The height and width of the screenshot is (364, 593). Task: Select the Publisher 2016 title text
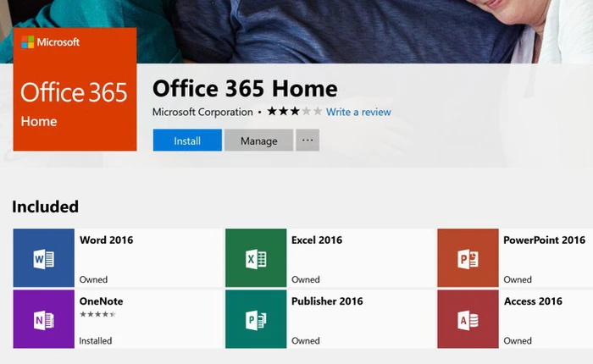coord(327,301)
